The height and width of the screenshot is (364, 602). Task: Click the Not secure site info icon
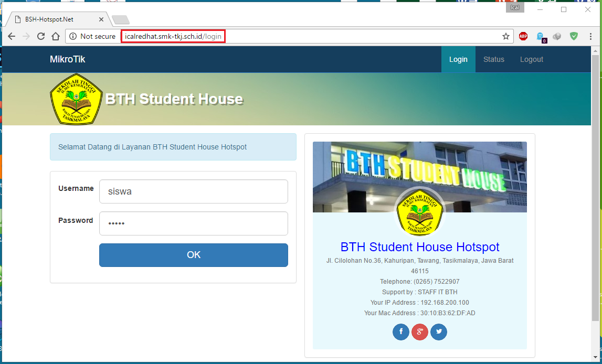click(x=73, y=36)
